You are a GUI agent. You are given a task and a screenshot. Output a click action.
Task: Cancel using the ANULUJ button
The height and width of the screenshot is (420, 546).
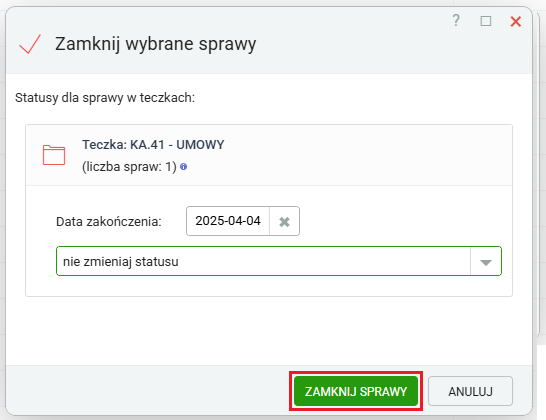pos(470,391)
